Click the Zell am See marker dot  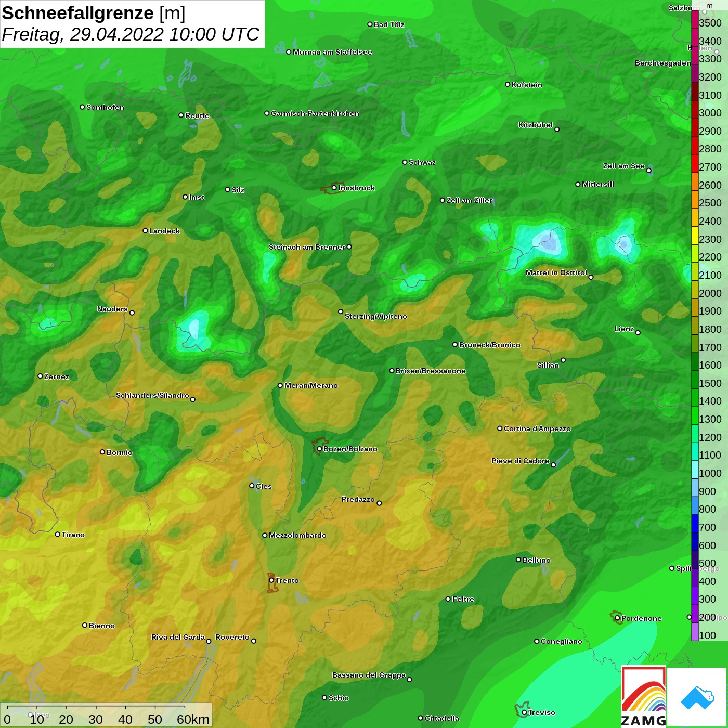click(x=648, y=170)
